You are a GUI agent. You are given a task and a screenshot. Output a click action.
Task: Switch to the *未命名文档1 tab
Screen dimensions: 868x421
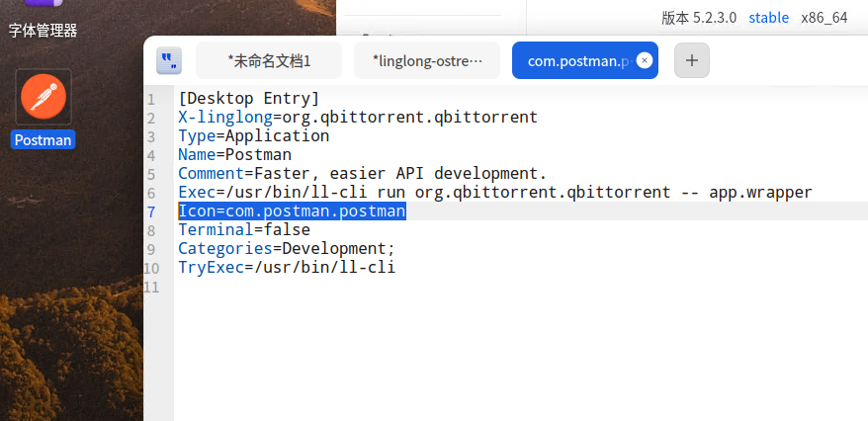[269, 60]
